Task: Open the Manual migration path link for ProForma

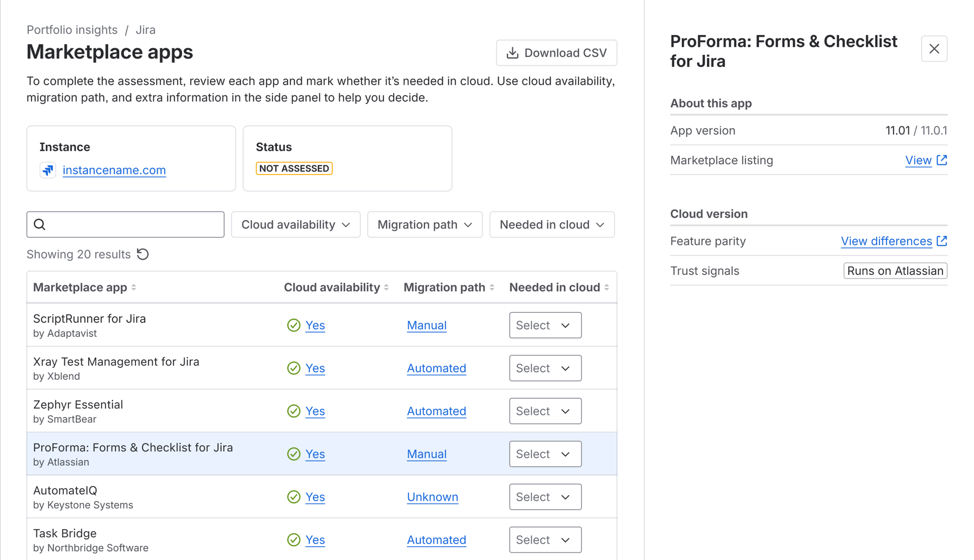Action: pyautogui.click(x=426, y=454)
